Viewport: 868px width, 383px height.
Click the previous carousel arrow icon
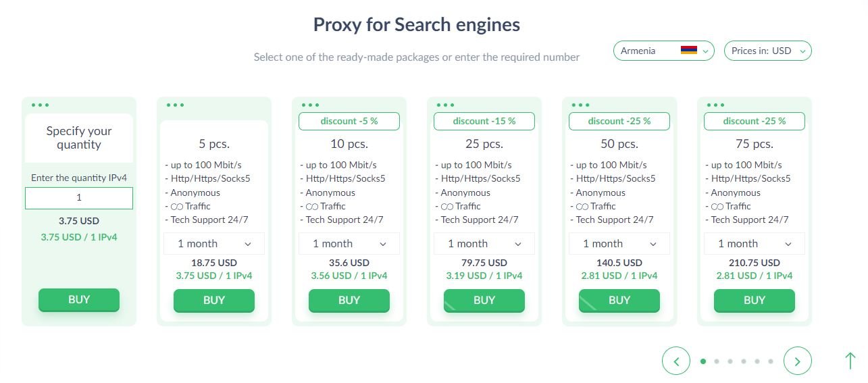pos(676,361)
